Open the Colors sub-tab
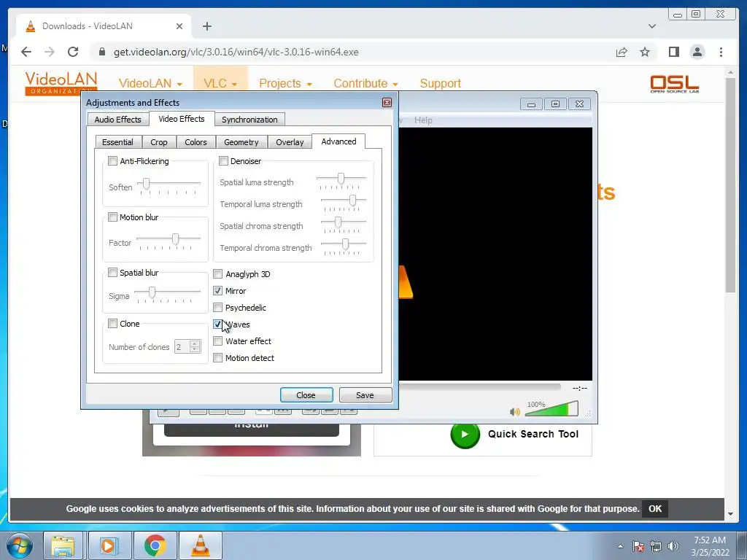The image size is (747, 560). 196,142
